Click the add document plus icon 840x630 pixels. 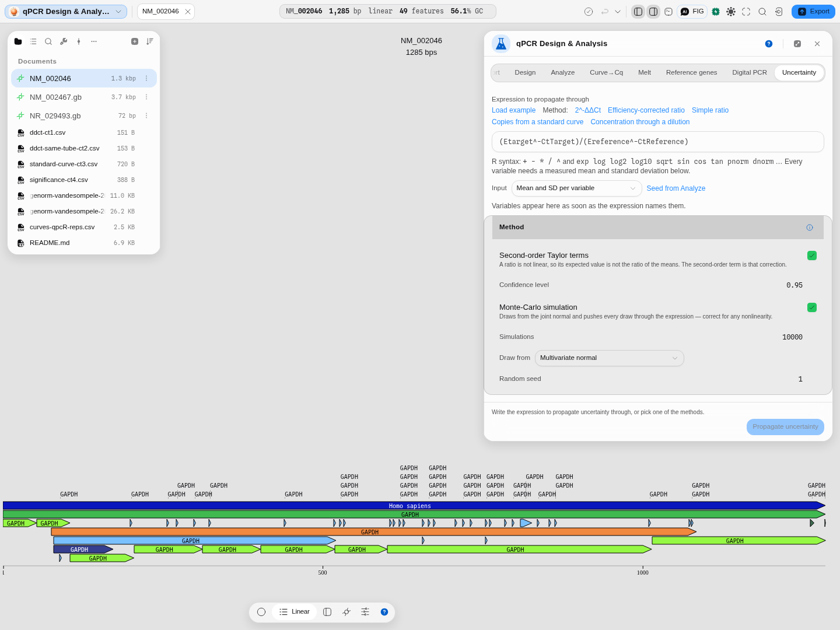[x=135, y=41]
